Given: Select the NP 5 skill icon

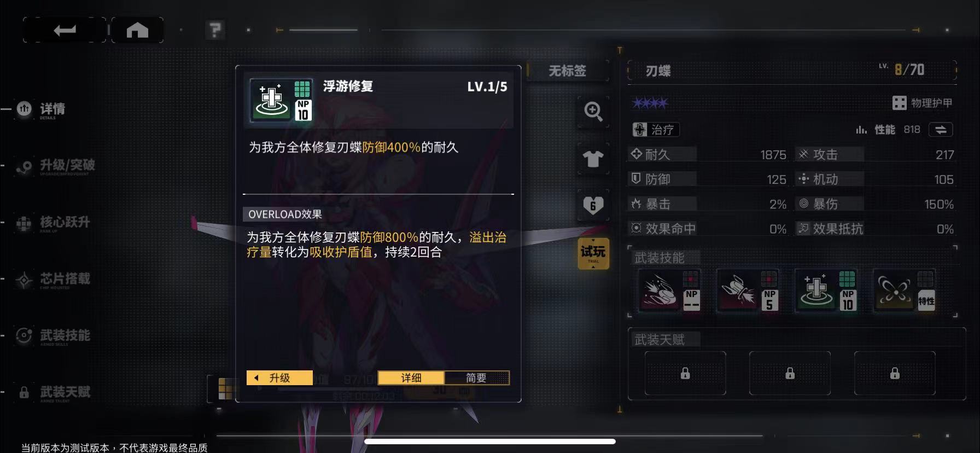Looking at the screenshot, I should pos(747,291).
